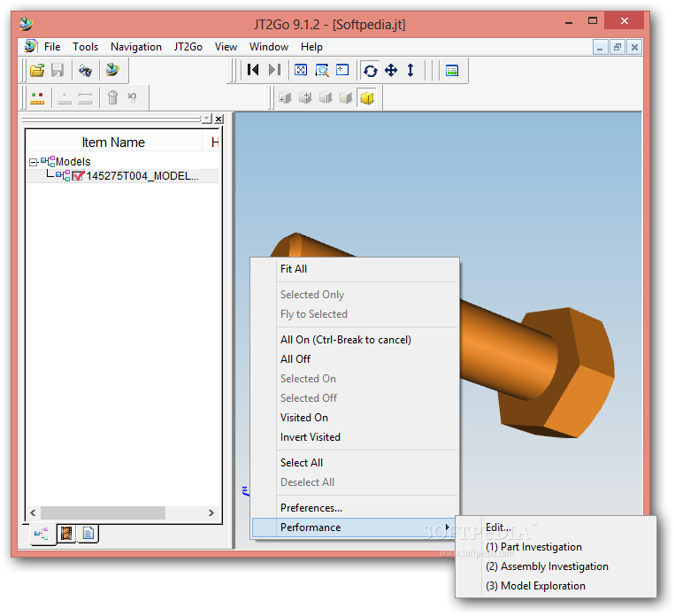Select the Zoom Area magnifier icon
Viewport: 675px width, 616px height.
tap(321, 70)
